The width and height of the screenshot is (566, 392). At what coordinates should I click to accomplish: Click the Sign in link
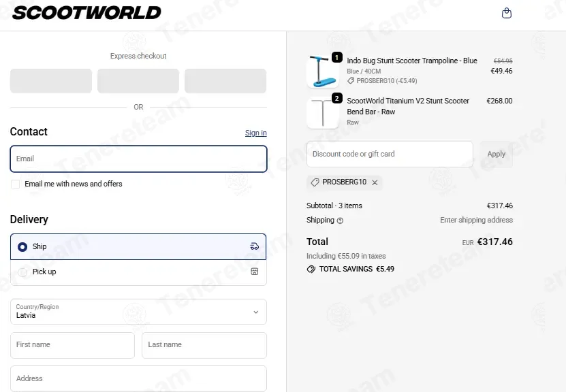(x=256, y=133)
